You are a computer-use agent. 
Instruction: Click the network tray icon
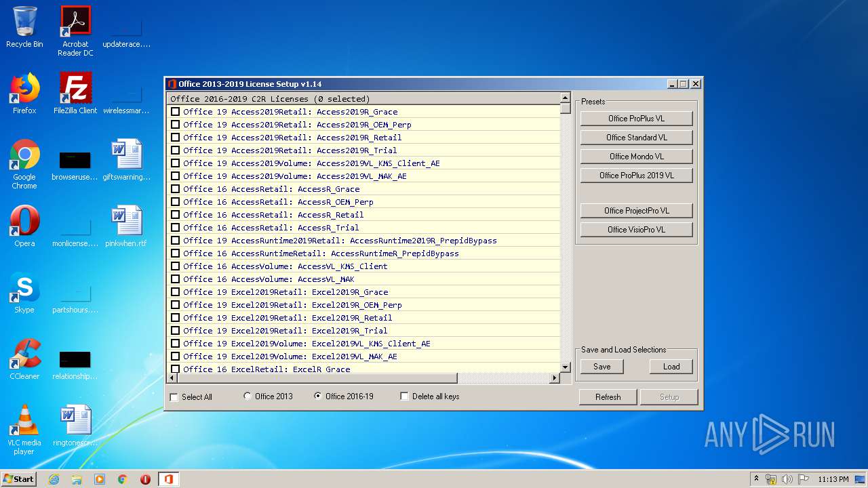pos(772,479)
